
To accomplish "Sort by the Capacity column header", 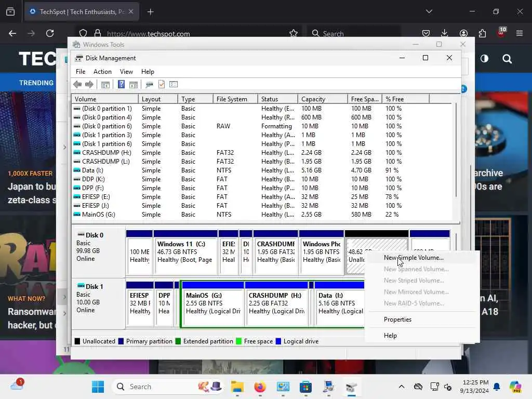I will coord(323,99).
